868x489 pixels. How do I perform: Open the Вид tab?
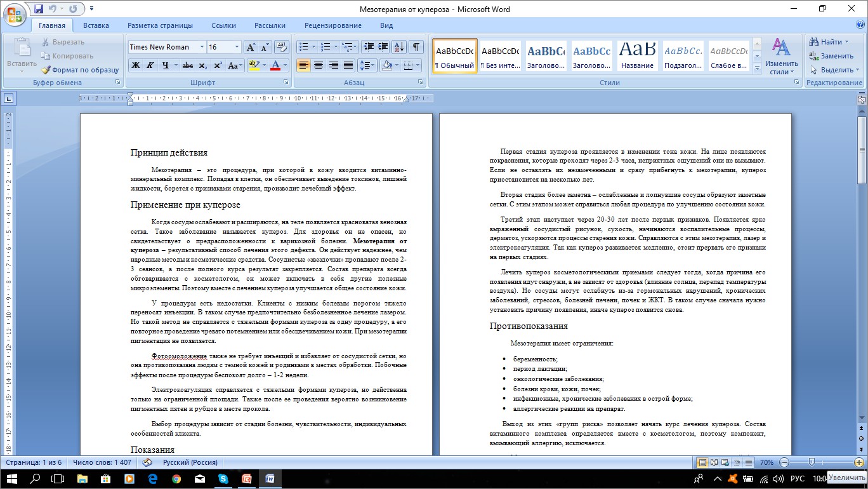click(x=386, y=26)
